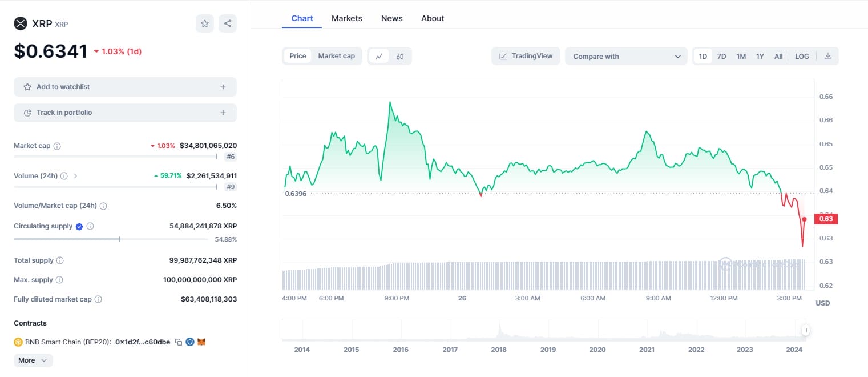Click the share icon near XRP title
Image resolution: width=868 pixels, height=377 pixels.
click(x=228, y=23)
